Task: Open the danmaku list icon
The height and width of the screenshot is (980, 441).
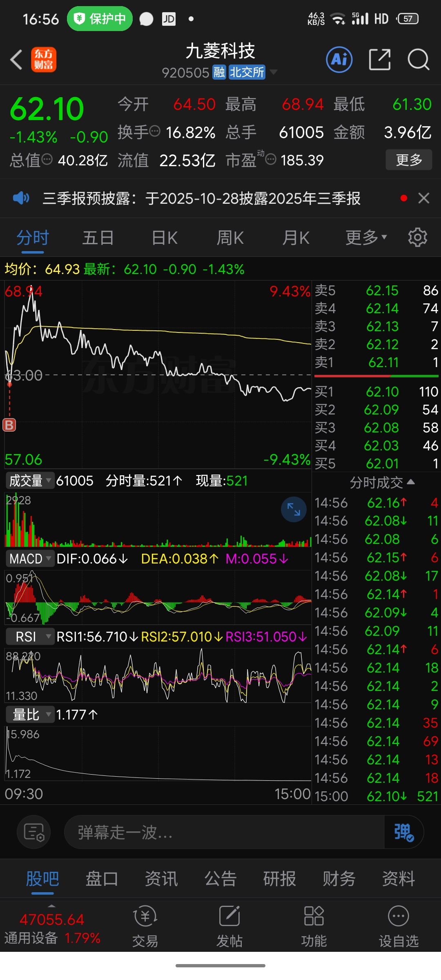Action: [34, 832]
